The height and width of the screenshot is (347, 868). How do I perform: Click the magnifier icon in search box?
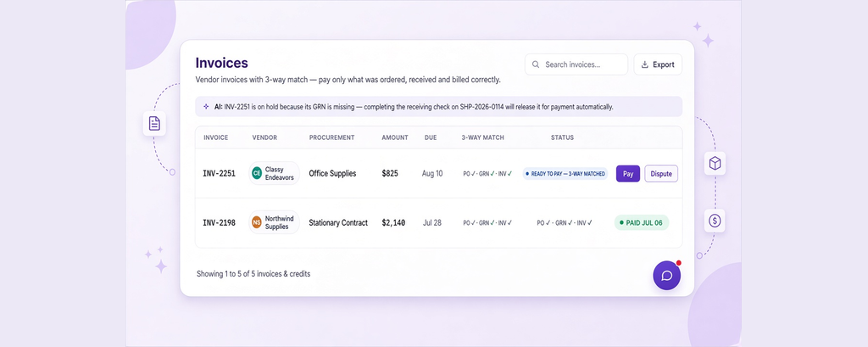(536, 64)
